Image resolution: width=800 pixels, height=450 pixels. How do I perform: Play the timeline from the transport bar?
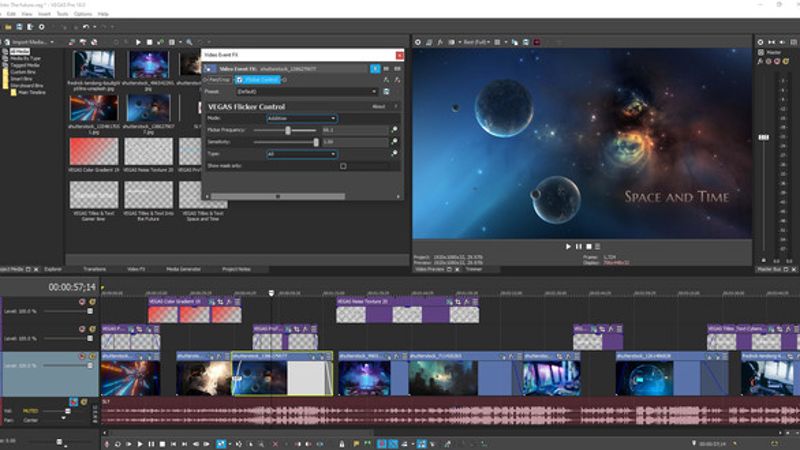click(x=140, y=444)
